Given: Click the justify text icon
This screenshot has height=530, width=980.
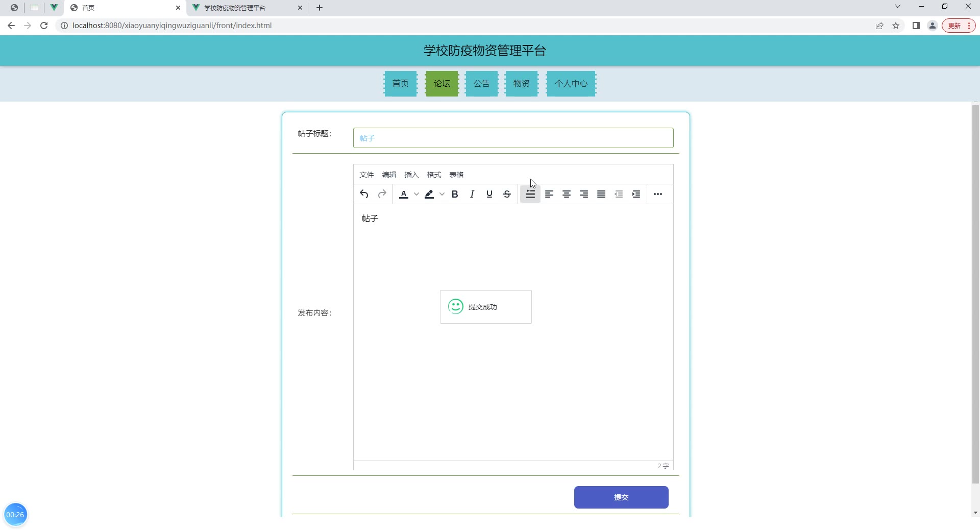Looking at the screenshot, I should (601, 194).
